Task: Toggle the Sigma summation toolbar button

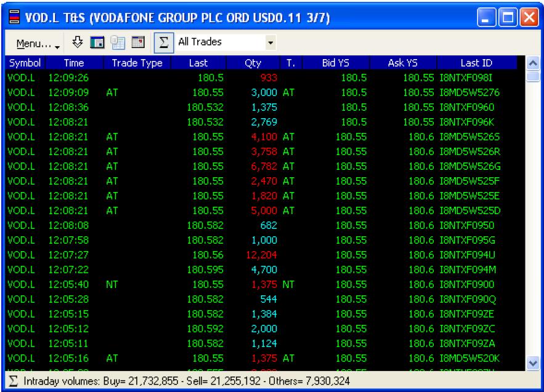Action: pyautogui.click(x=163, y=43)
